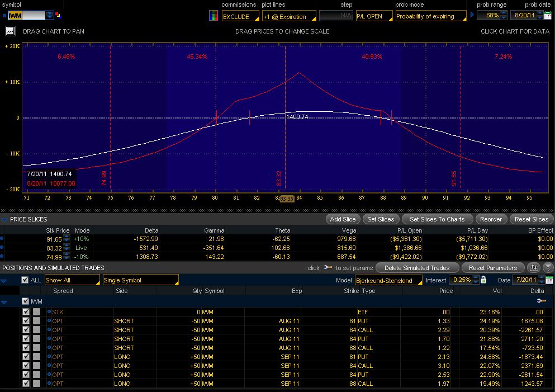Click Delete Simulated Trades

point(417,268)
